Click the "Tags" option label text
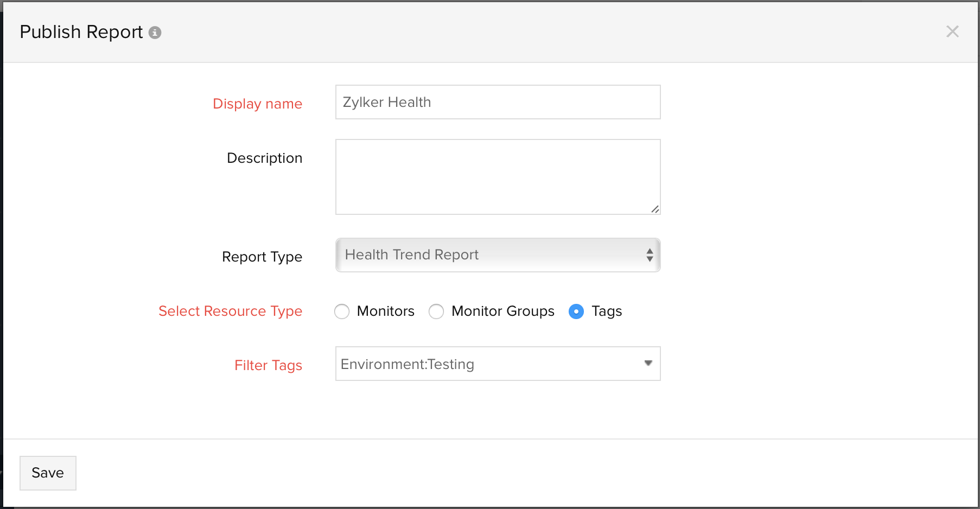 607,311
